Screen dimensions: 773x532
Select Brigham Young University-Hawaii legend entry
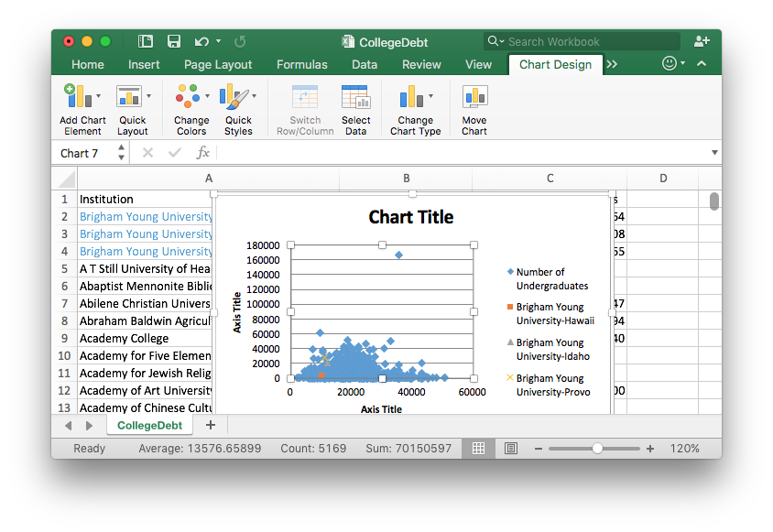[550, 313]
